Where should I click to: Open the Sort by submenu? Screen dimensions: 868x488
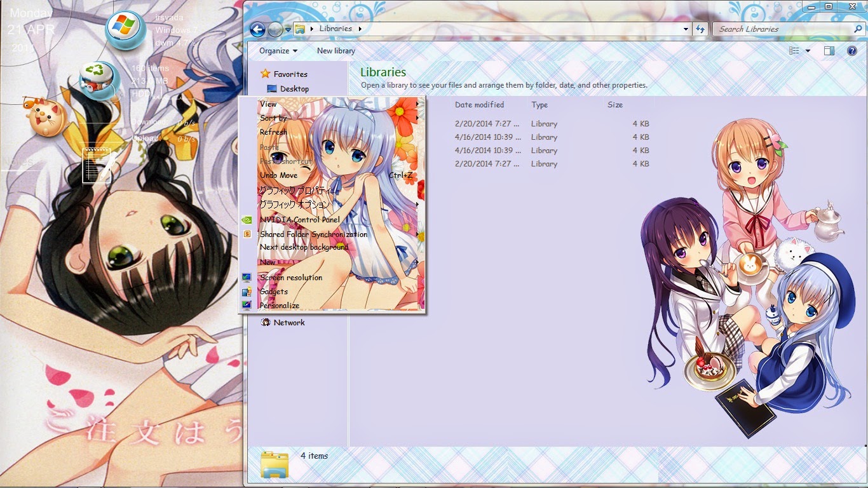pos(332,118)
